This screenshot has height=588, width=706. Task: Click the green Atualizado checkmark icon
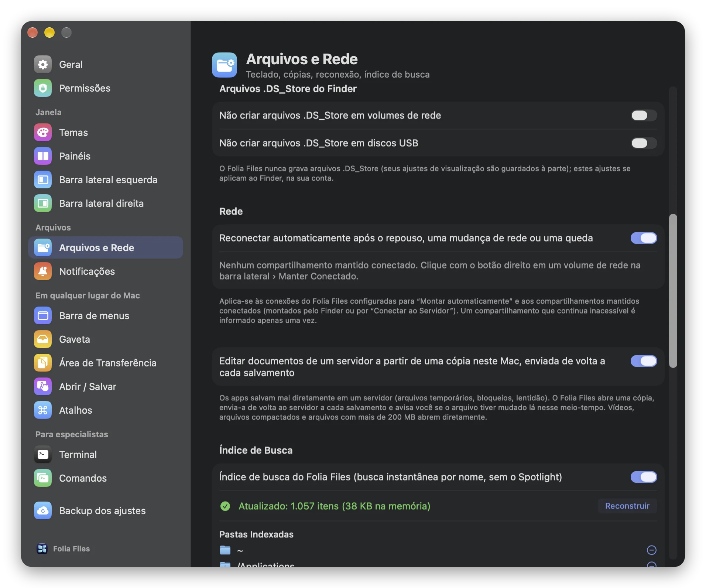tap(225, 506)
